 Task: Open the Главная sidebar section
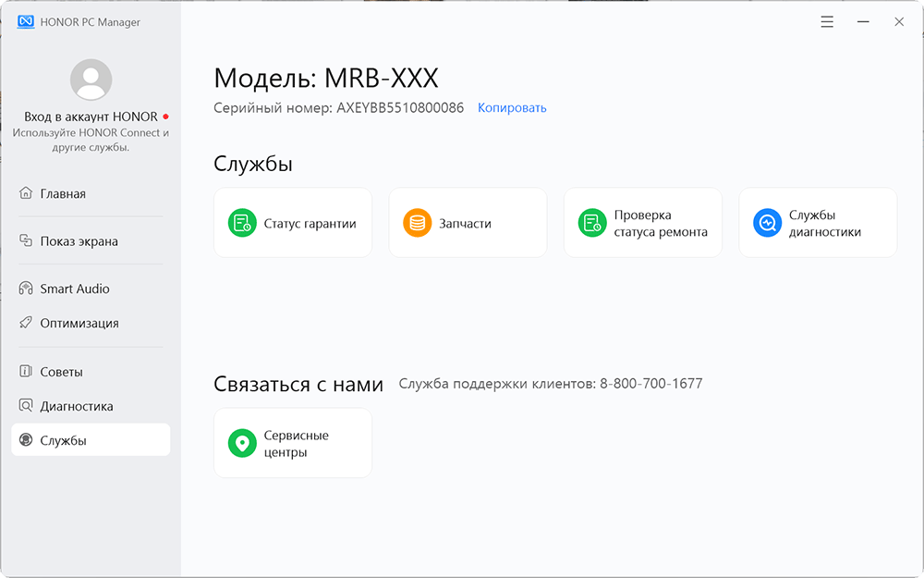coord(91,193)
